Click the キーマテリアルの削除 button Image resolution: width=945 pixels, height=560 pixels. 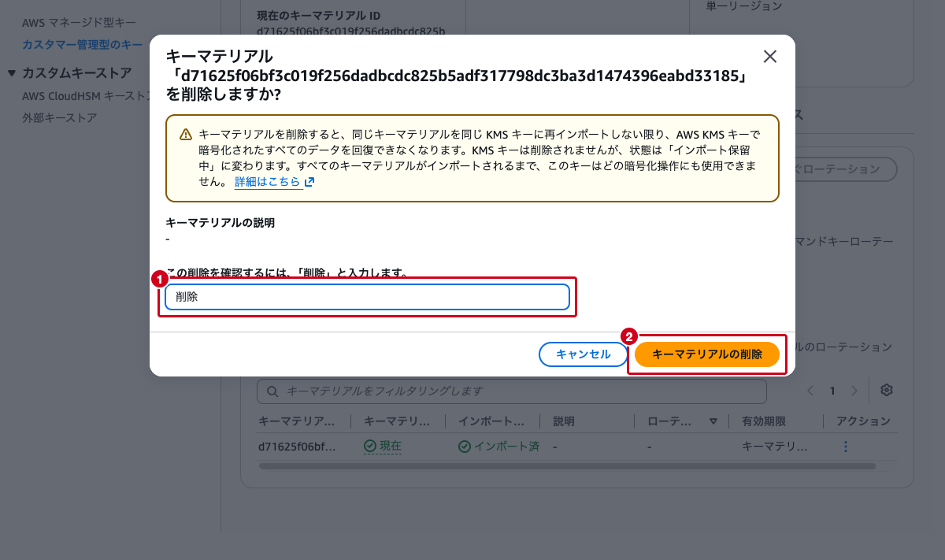[x=707, y=354]
